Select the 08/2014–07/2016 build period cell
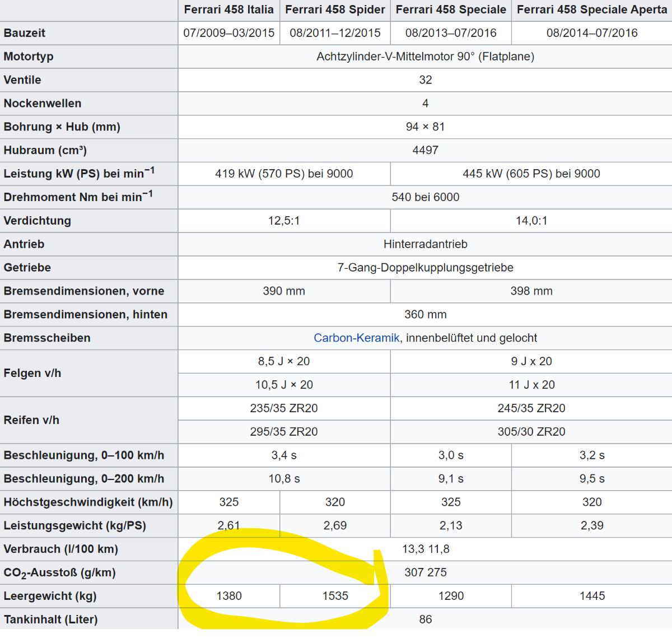 [x=591, y=33]
